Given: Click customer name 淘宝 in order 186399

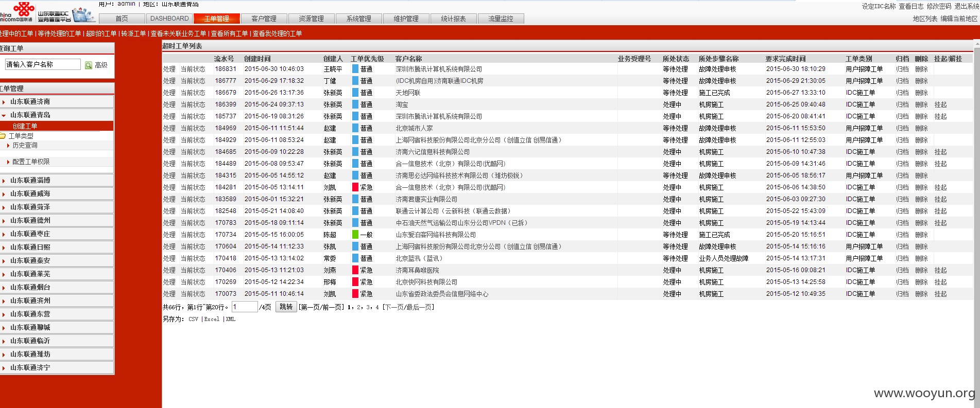Looking at the screenshot, I should tap(402, 104).
